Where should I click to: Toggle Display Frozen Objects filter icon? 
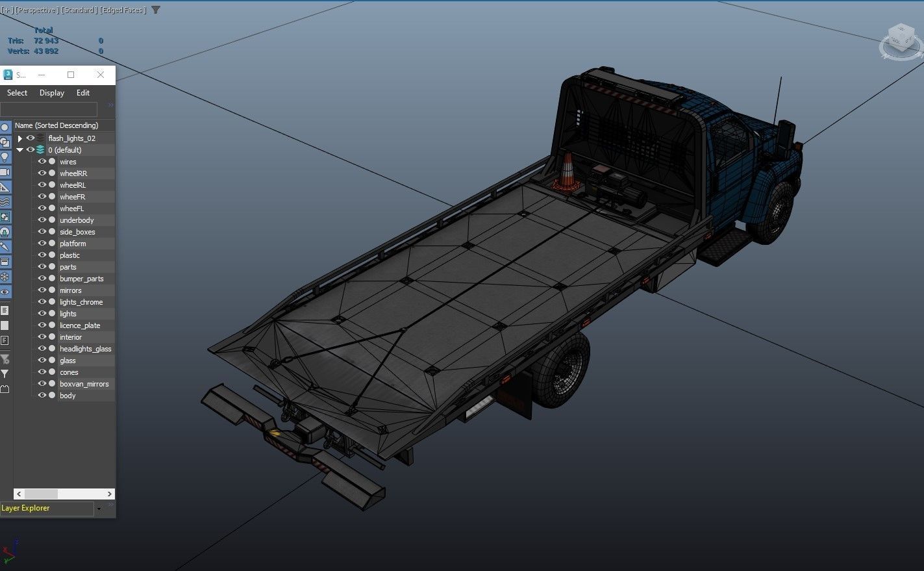pos(5,277)
